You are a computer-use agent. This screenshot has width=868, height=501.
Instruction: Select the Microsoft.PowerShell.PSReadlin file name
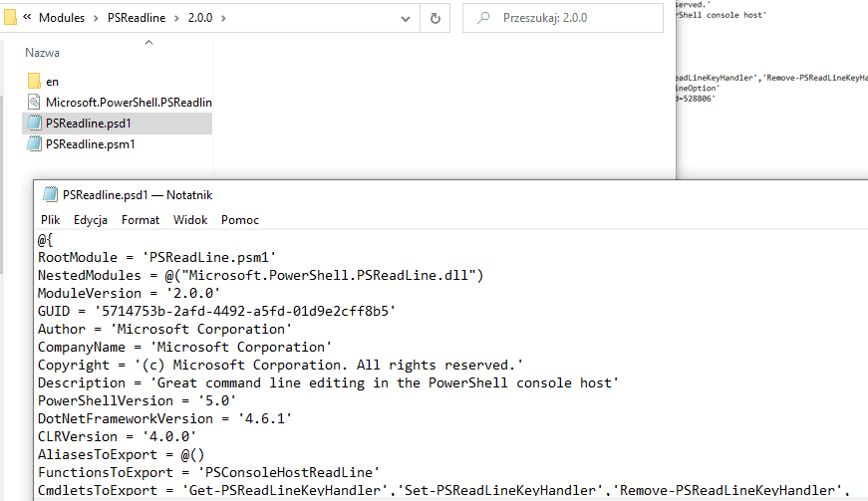129,103
